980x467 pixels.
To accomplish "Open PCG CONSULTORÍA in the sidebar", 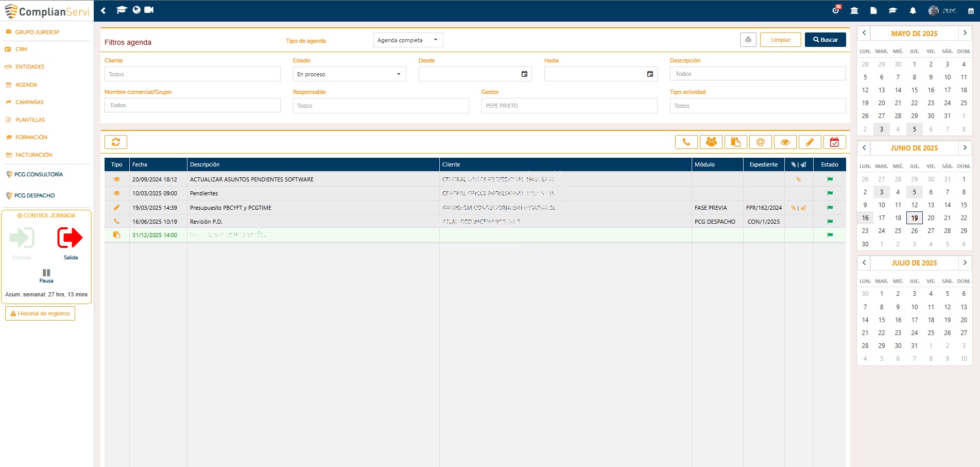I will click(38, 174).
